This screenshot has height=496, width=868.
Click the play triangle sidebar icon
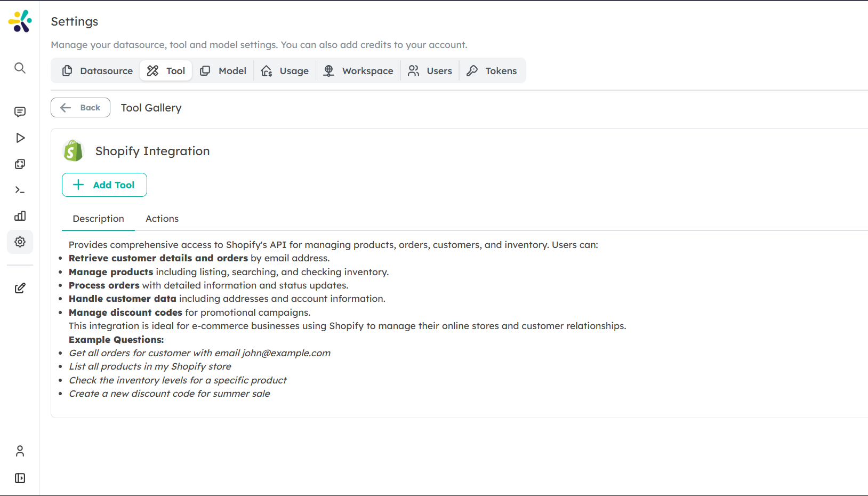coord(20,138)
